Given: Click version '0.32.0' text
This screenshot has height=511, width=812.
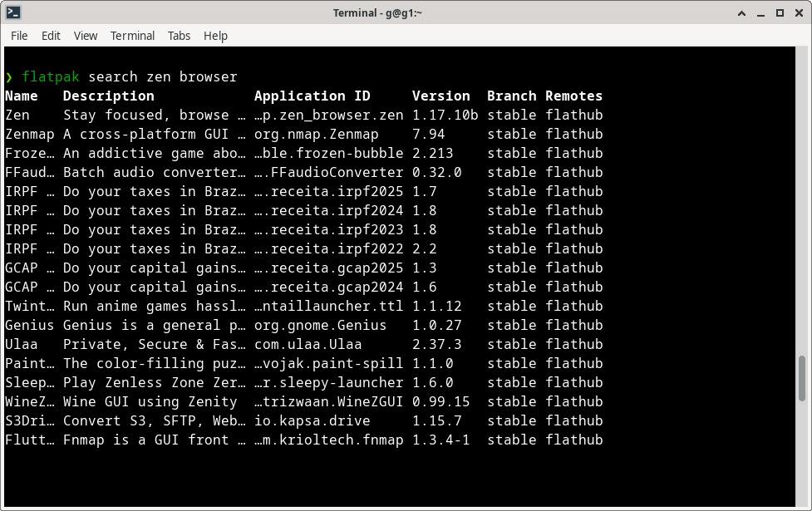Looking at the screenshot, I should pyautogui.click(x=437, y=172).
